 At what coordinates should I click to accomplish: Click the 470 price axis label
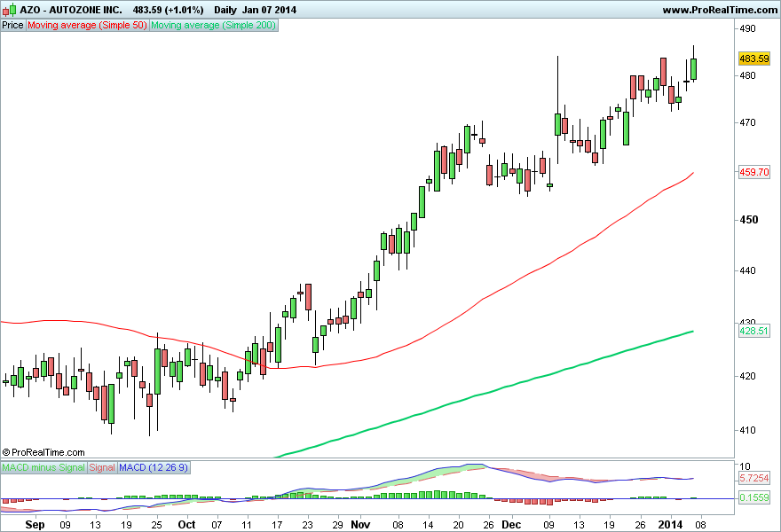tap(747, 122)
